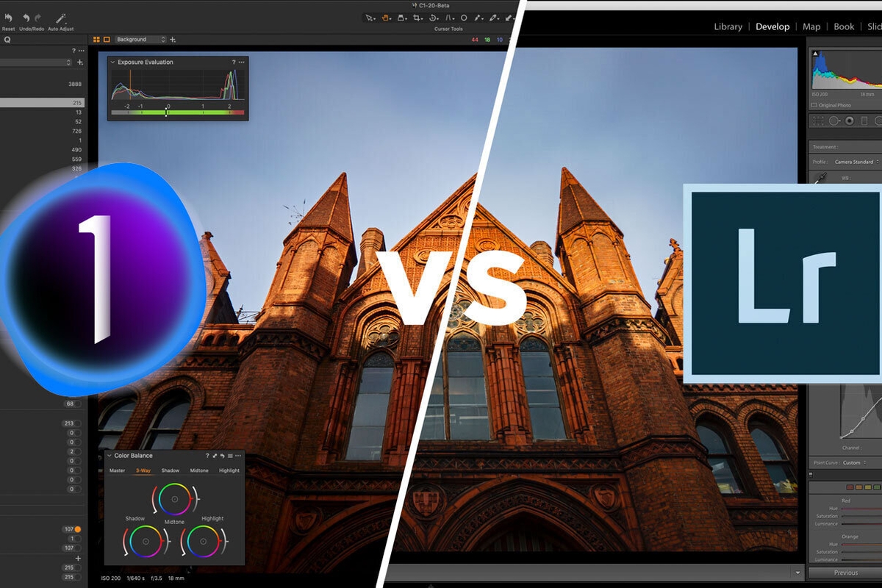
Task: Click the Redo arrow in Capture One toolbar
Action: point(37,18)
